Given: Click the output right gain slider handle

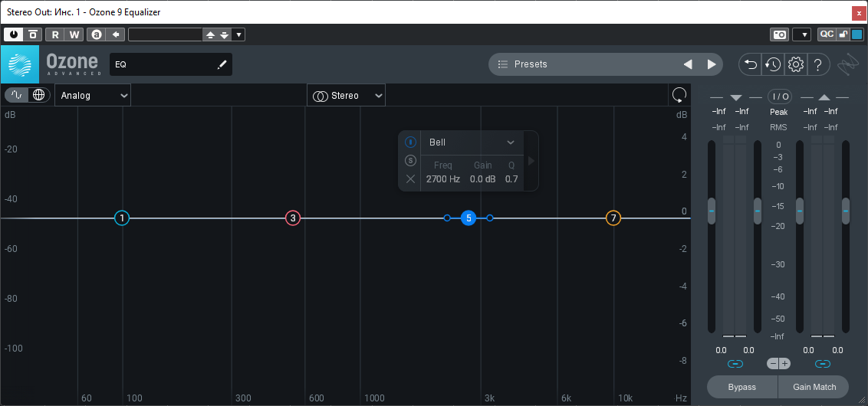Looking at the screenshot, I should [x=845, y=211].
